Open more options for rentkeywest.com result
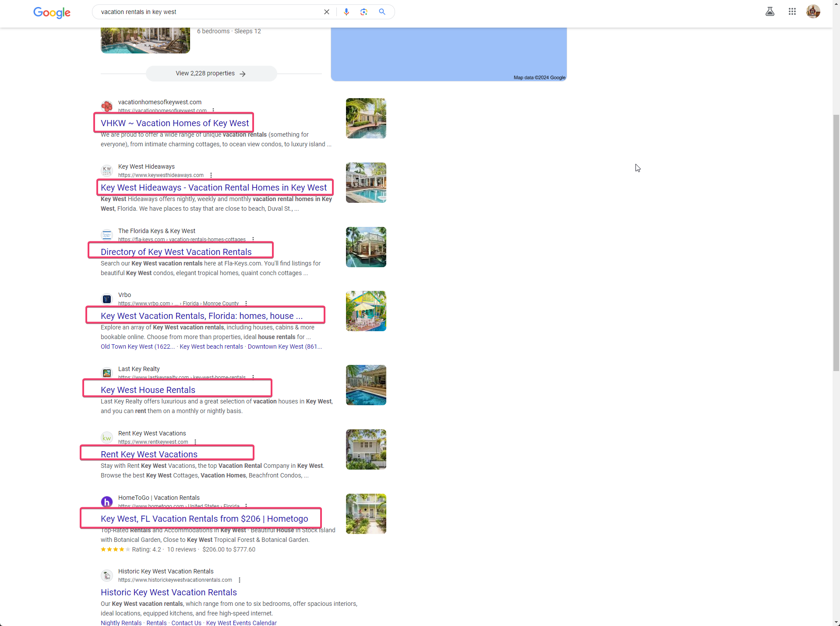Image resolution: width=840 pixels, height=626 pixels. pos(195,442)
